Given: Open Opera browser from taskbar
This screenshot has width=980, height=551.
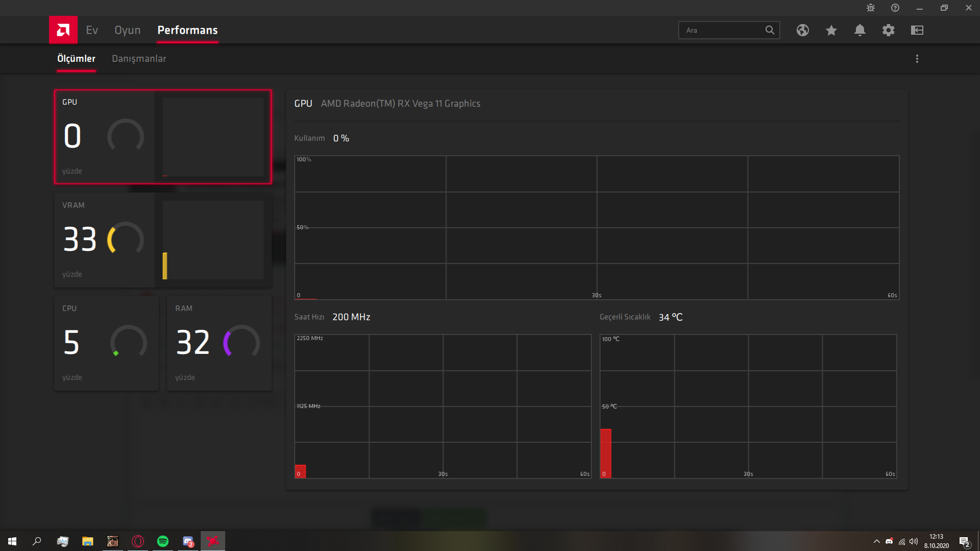Looking at the screenshot, I should click(x=138, y=541).
